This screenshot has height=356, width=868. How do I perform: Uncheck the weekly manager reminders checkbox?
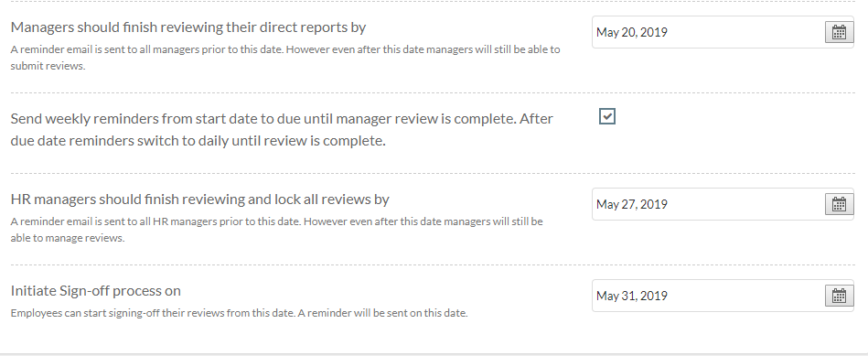point(606,116)
